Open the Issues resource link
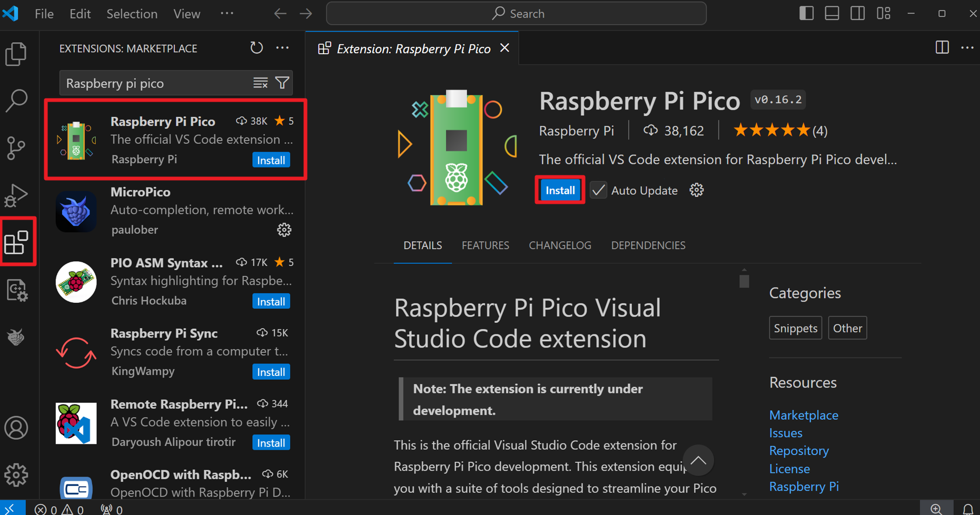Image resolution: width=980 pixels, height=515 pixels. (786, 433)
